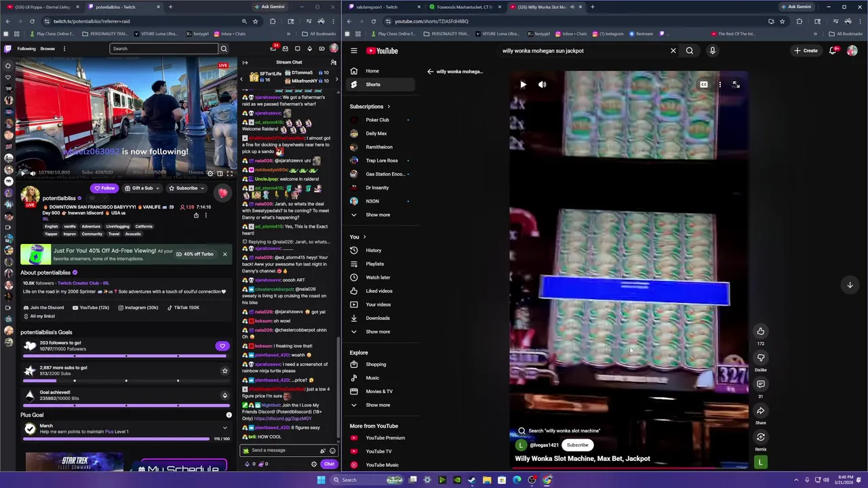
Task: Expand the March Plus goal chevron
Action: (x=225, y=428)
